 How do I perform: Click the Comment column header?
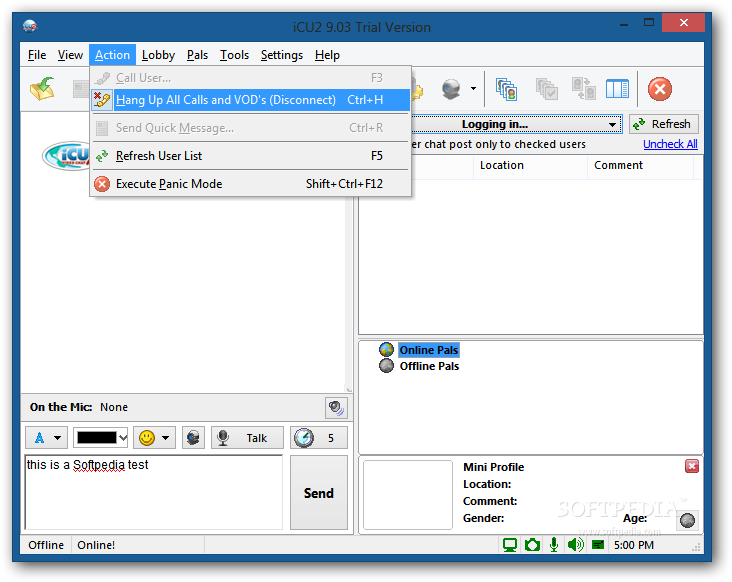[640, 165]
